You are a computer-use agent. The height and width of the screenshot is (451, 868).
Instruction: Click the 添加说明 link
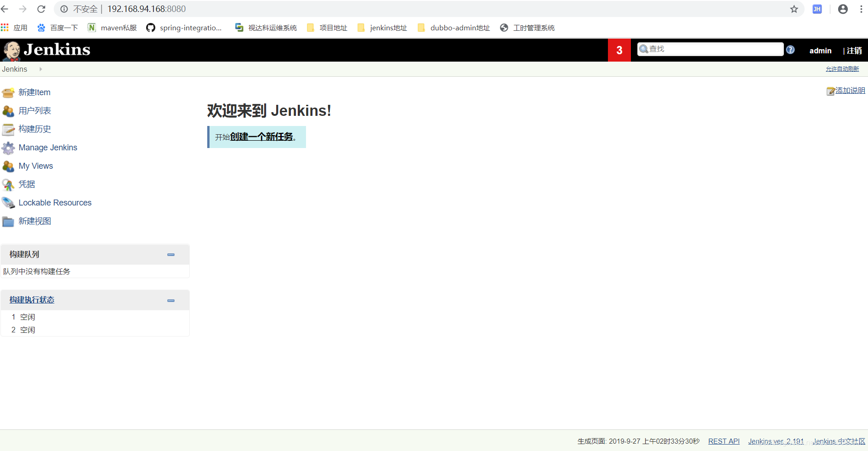850,91
